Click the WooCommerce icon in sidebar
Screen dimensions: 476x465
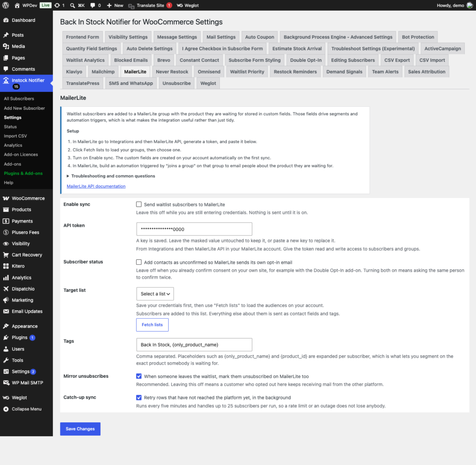pos(6,198)
